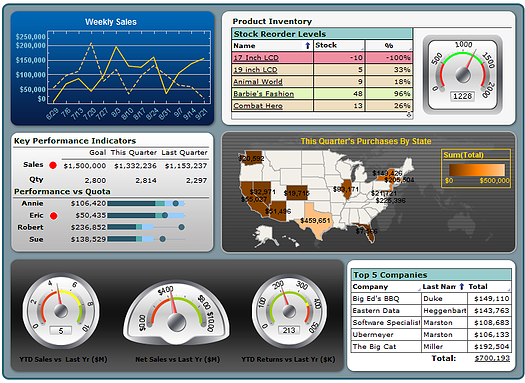Click the red Sales KPI indicator dot
Image resolution: width=525 pixels, height=383 pixels.
coord(53,165)
